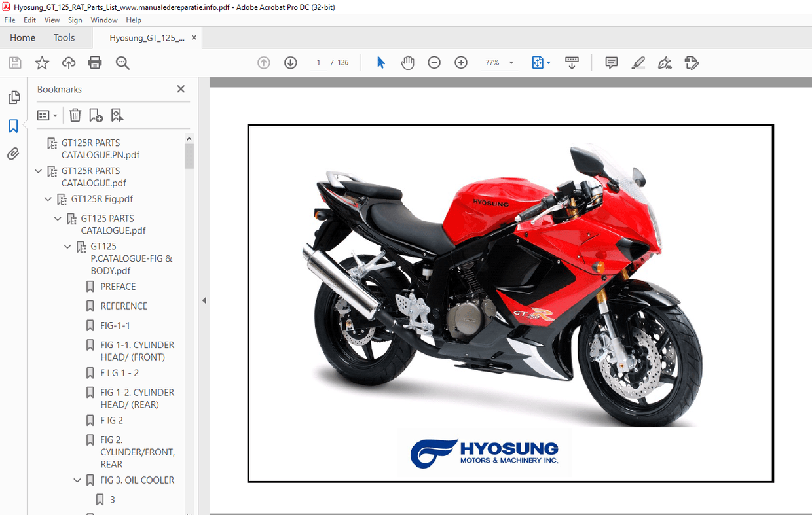The image size is (812, 515).
Task: Open the page display mode dropdown
Action: click(549, 62)
